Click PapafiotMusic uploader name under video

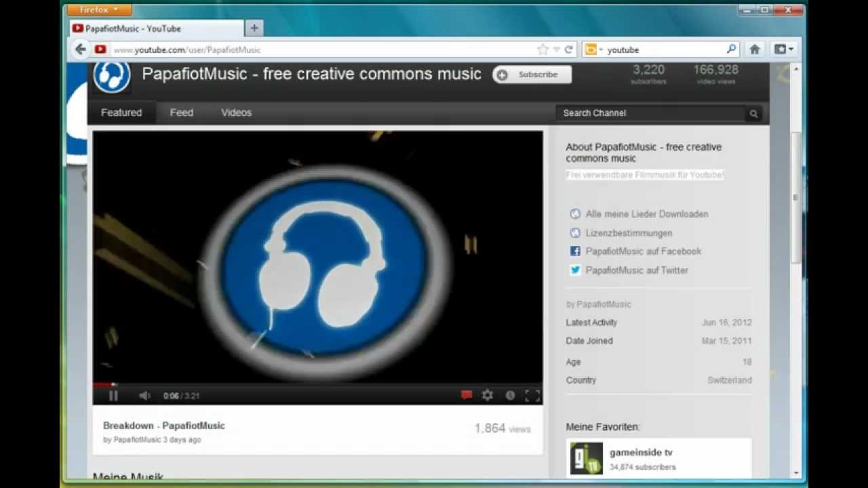tap(137, 440)
